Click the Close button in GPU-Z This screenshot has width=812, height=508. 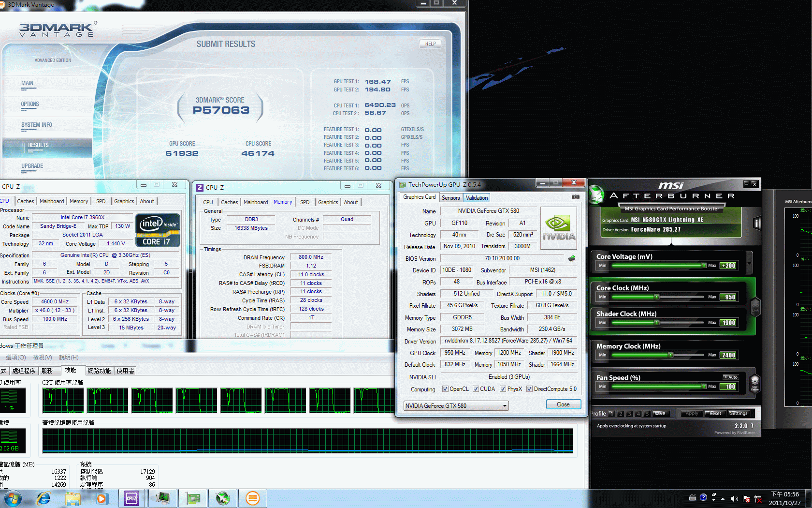(563, 404)
